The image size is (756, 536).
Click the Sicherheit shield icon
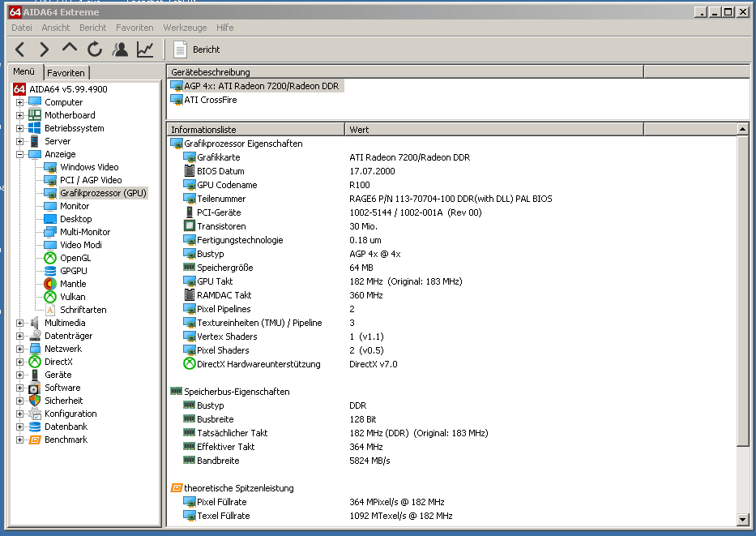35,401
